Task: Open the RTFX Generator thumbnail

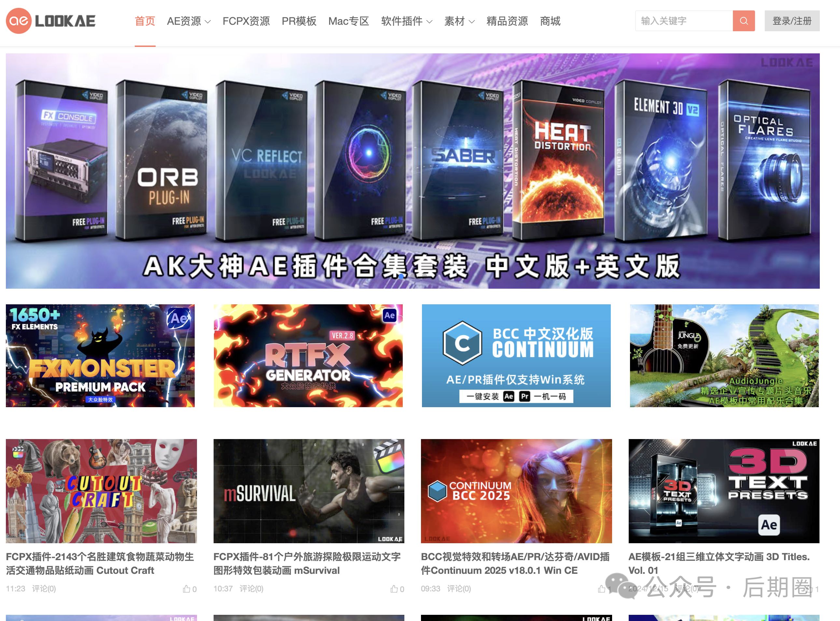Action: pos(308,356)
